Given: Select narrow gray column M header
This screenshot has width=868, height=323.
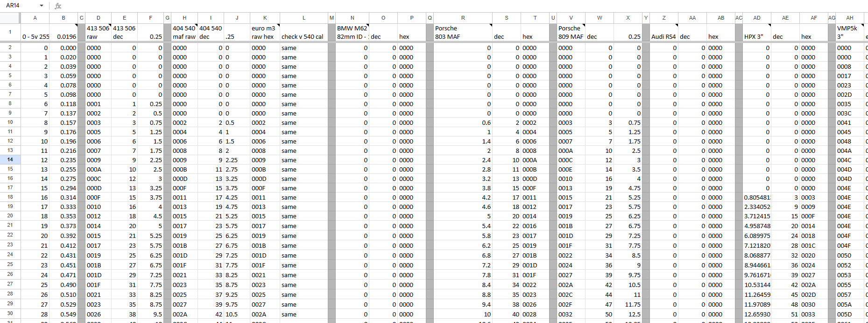Looking at the screenshot, I should (332, 18).
